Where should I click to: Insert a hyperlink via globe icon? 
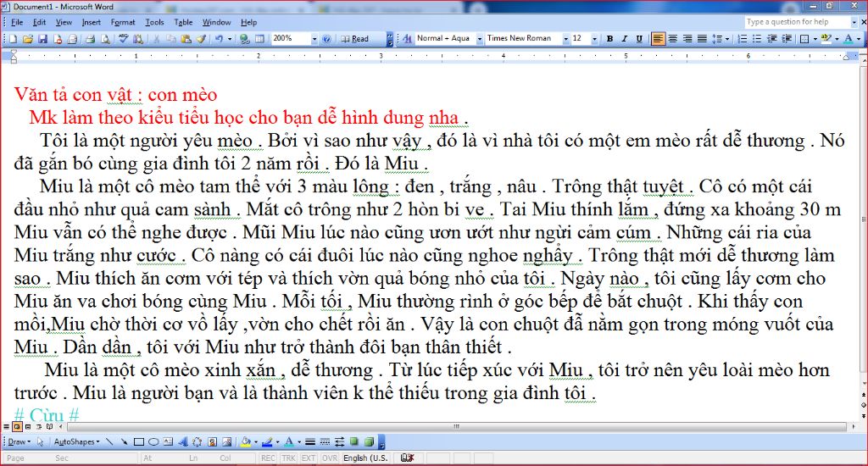click(x=244, y=39)
